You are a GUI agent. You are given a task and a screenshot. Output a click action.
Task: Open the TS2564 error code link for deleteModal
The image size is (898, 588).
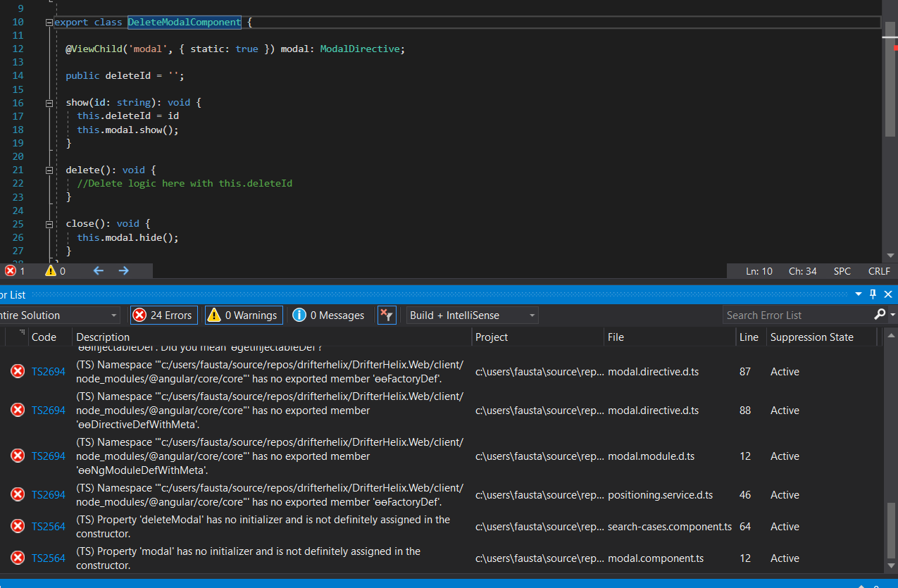click(x=49, y=527)
